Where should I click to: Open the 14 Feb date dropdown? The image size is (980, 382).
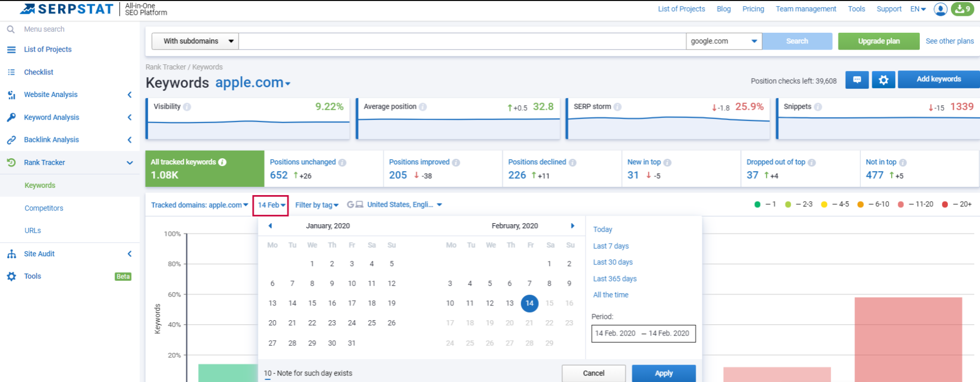(x=271, y=205)
